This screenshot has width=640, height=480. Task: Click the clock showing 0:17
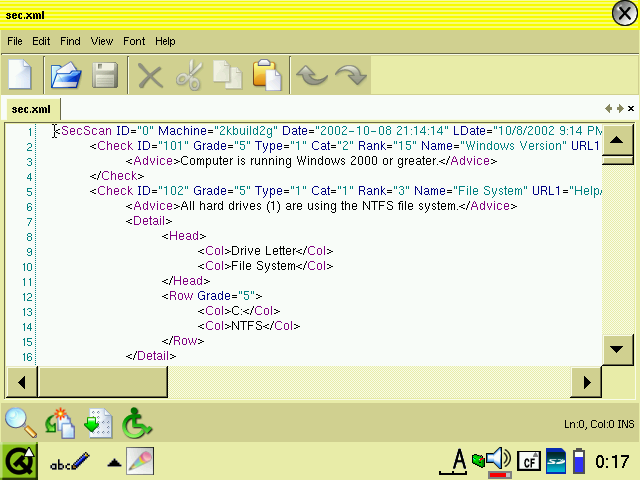tap(612, 462)
